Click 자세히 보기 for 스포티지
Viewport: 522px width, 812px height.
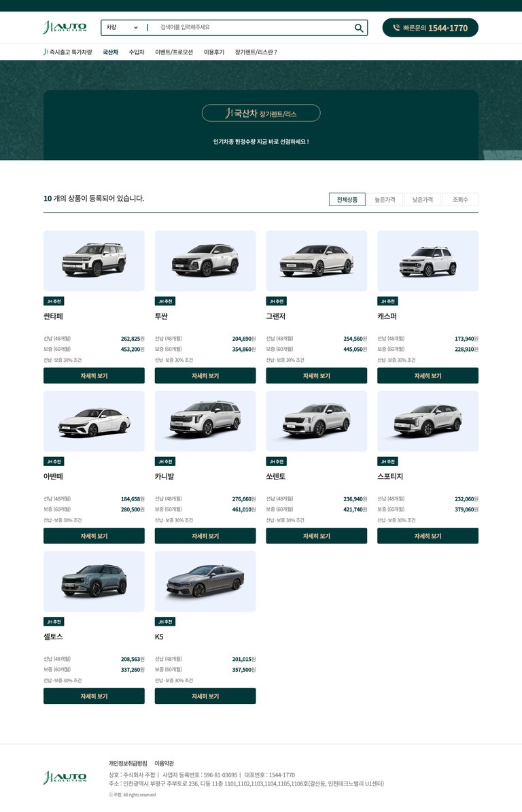tap(428, 535)
